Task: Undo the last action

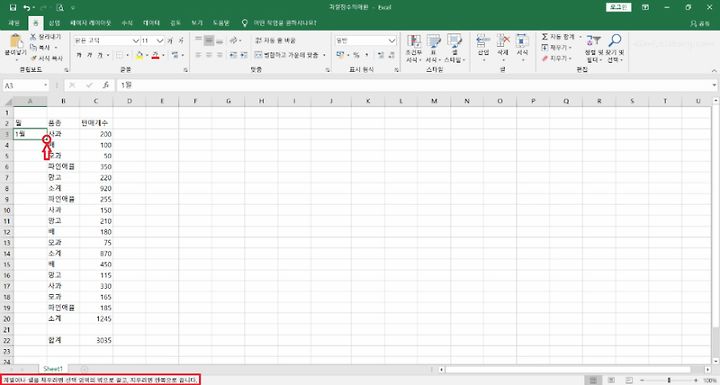Action: (x=27, y=7)
